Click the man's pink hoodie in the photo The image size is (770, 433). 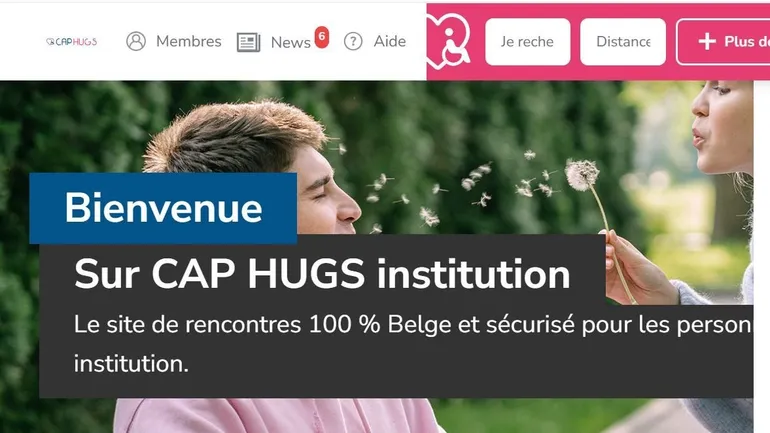tap(275, 415)
